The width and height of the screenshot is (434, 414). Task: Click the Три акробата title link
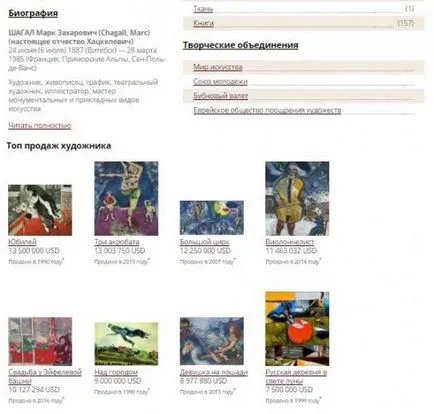click(117, 242)
